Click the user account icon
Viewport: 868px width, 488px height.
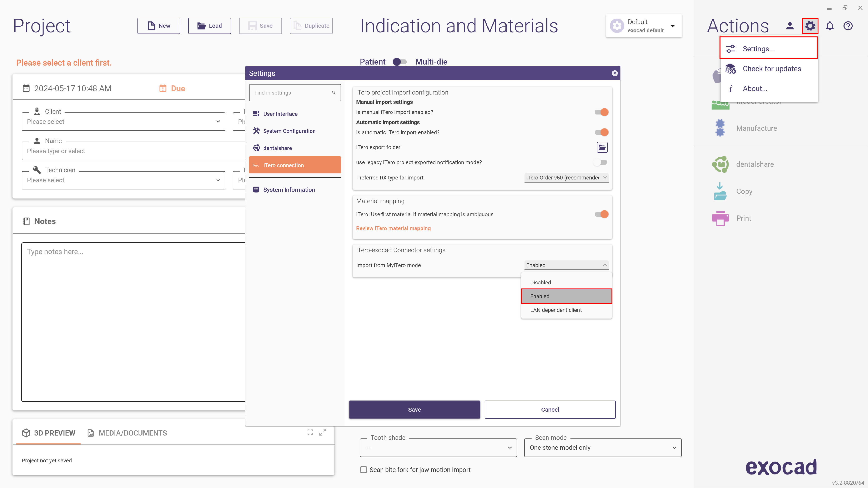pyautogui.click(x=790, y=26)
